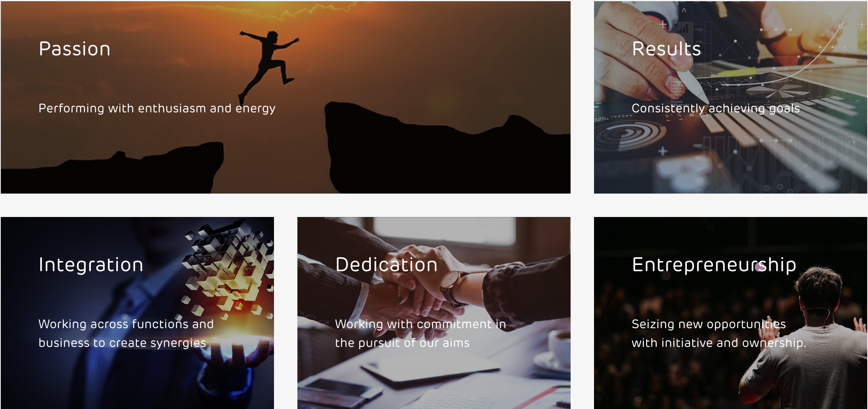Viewport: 868px width, 409px height.
Task: Click the Passion heading text
Action: coord(75,49)
